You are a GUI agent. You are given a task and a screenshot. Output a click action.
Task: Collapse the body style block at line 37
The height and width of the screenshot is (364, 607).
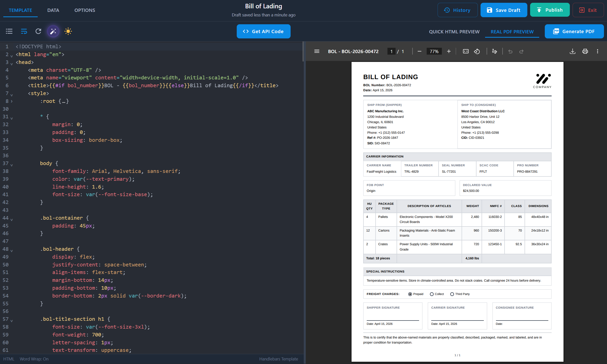pyautogui.click(x=11, y=165)
